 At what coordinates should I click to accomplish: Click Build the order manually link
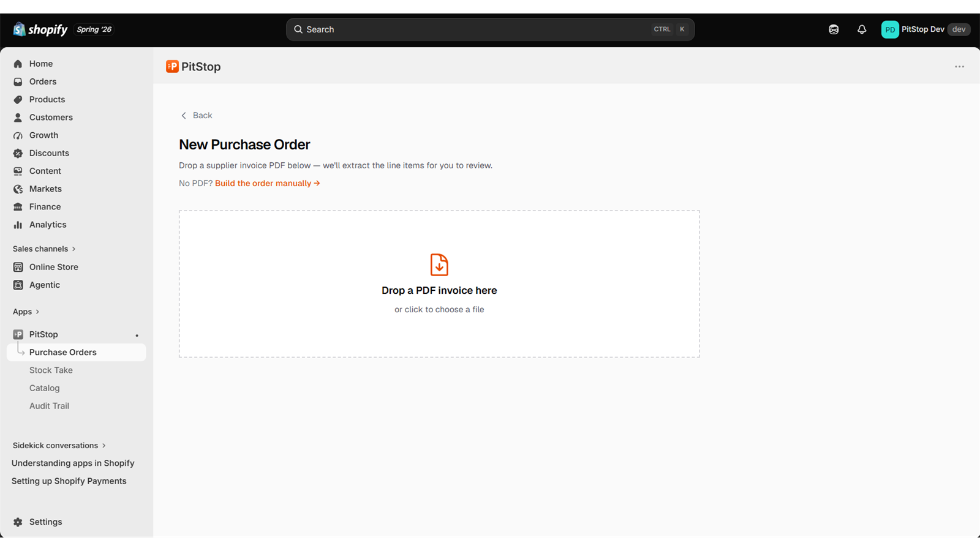(x=268, y=183)
